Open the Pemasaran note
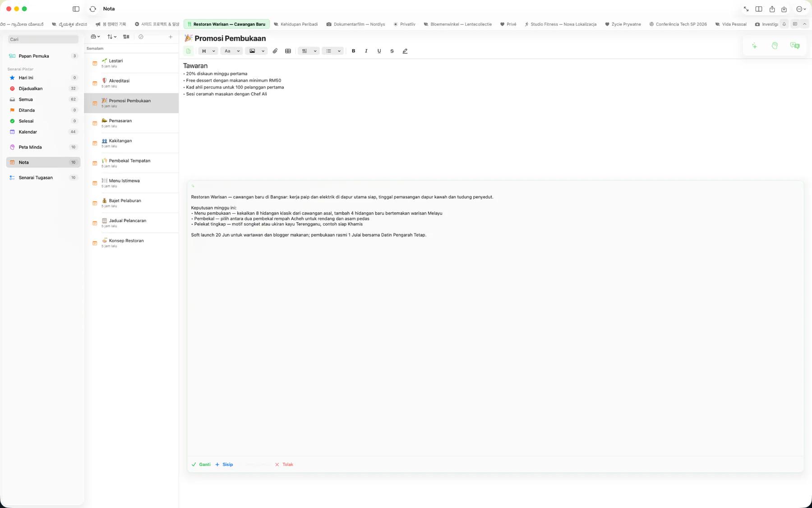The width and height of the screenshot is (812, 508). [131, 123]
